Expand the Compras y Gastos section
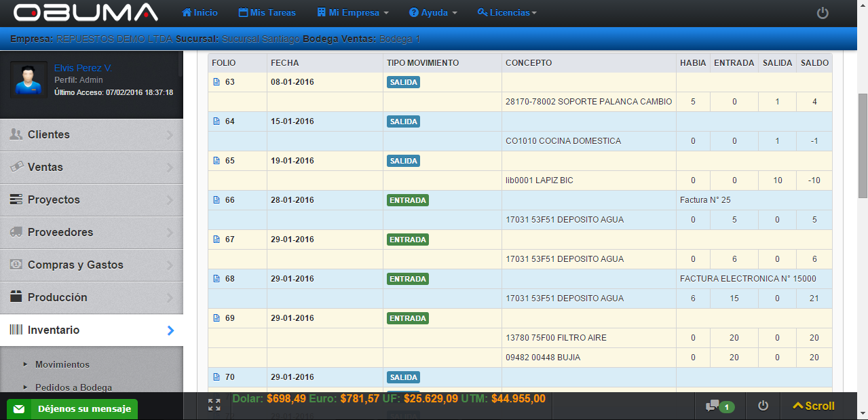868x420 pixels. tap(91, 265)
